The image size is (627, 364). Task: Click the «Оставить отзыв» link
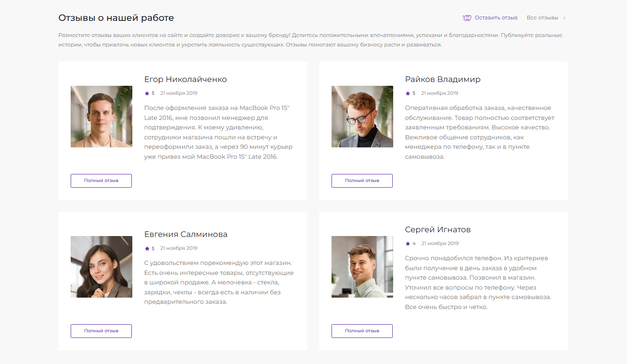(x=497, y=17)
